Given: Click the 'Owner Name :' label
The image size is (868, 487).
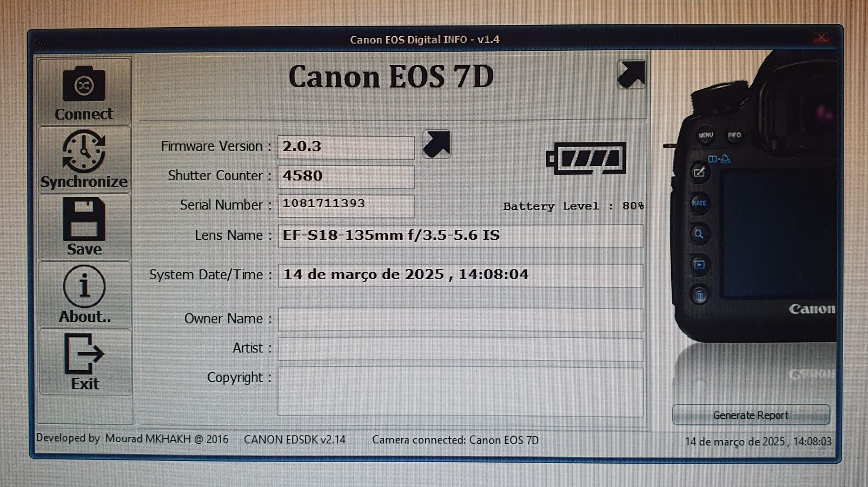Looking at the screenshot, I should pos(228,319).
